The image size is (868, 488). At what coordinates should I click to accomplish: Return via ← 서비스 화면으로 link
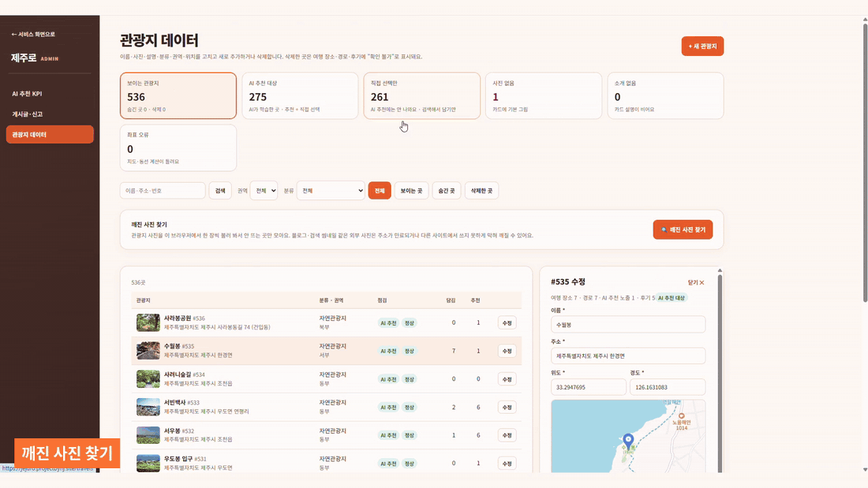(x=33, y=35)
